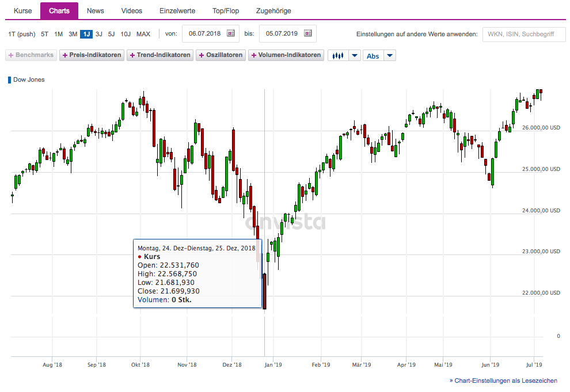Expand the dropdown arrow next to Abs
Image resolution: width=570 pixels, height=392 pixels.
coord(390,56)
